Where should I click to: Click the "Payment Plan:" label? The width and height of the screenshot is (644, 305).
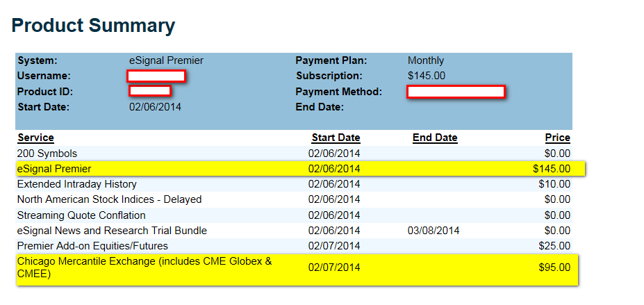coord(331,60)
